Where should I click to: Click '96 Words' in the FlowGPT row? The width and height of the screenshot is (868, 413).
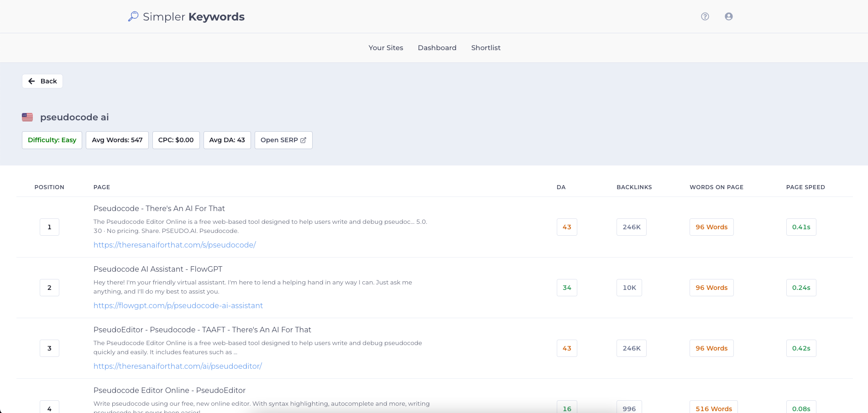click(711, 288)
